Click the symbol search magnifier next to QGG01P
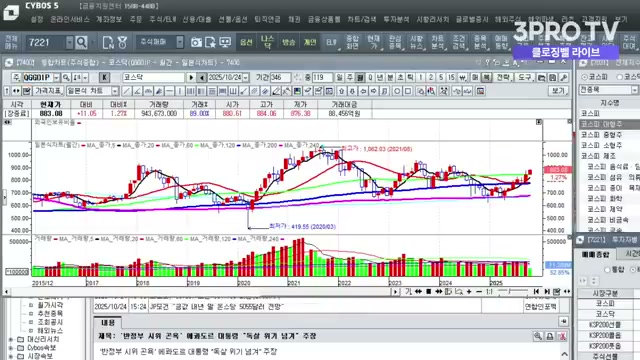This screenshot has width=640, height=360. point(66,78)
